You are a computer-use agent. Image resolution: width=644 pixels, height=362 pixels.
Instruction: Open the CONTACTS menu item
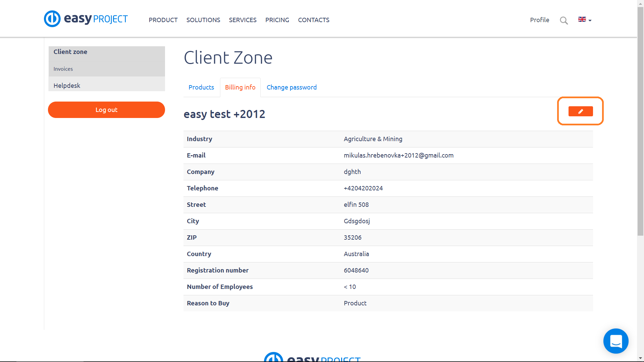(314, 20)
